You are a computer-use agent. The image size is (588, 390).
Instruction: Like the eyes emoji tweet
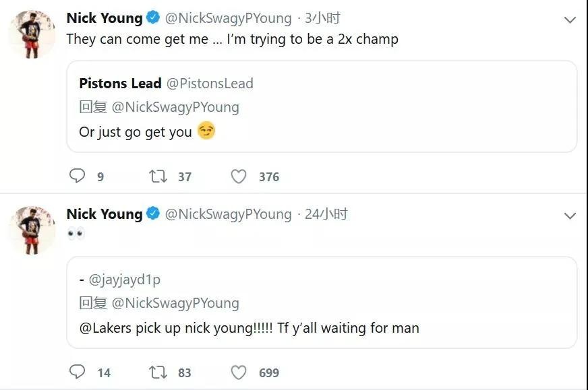click(239, 372)
